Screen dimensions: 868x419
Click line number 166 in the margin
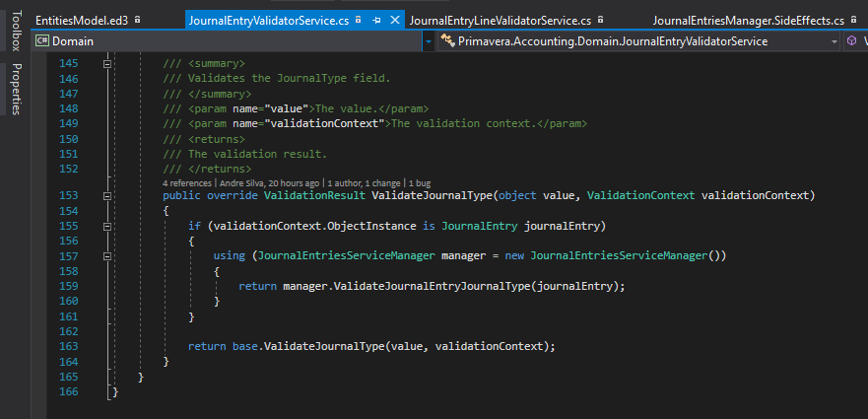[x=68, y=391]
